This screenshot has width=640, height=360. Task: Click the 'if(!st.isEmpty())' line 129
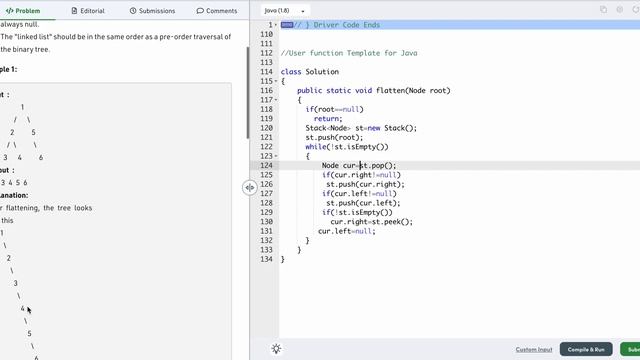pyautogui.click(x=357, y=213)
